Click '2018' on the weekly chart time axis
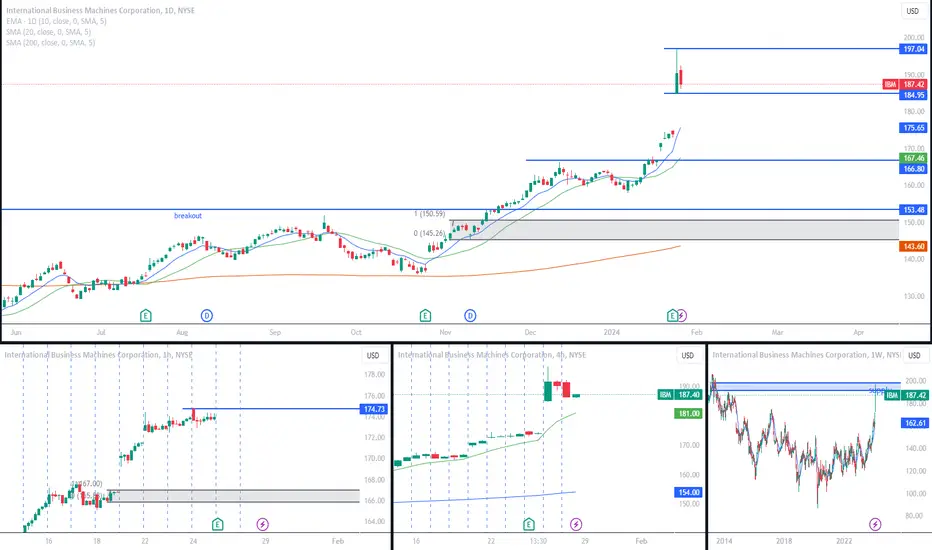Image resolution: width=932 pixels, height=550 pixels. 784,541
